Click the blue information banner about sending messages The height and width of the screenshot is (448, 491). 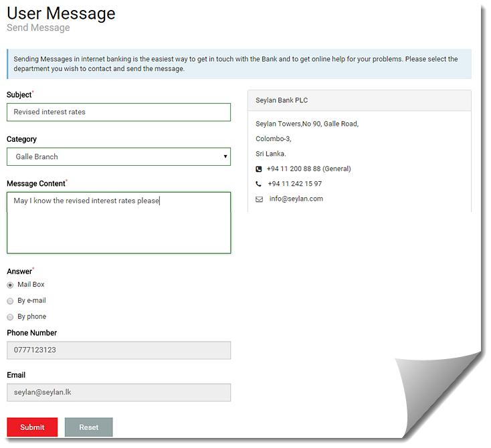coord(239,64)
